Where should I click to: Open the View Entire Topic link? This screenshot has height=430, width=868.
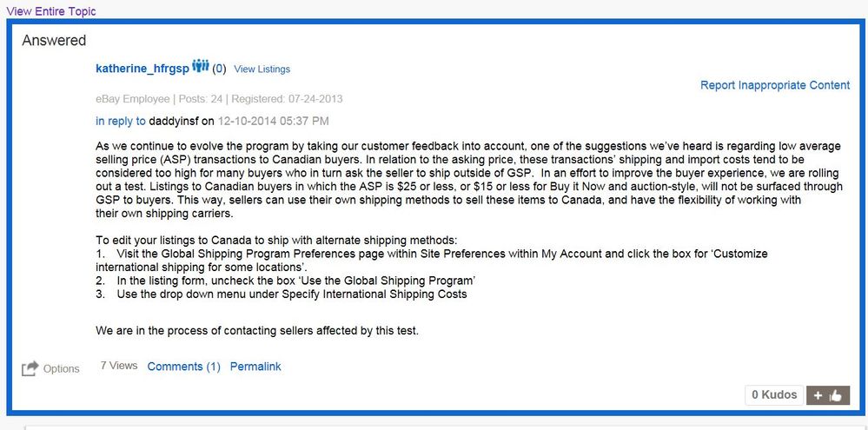point(51,11)
